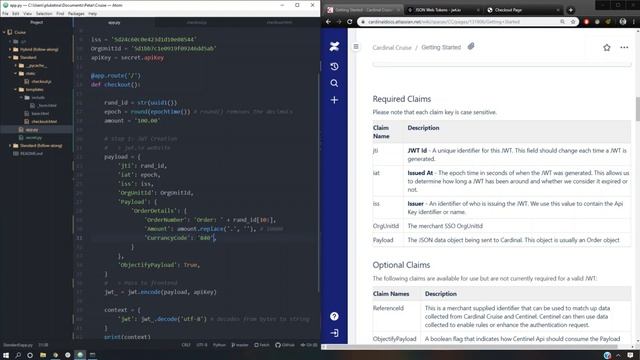Screen dimensions: 640x360
Task: Open the Find menu in Atom
Action: click(60, 13)
